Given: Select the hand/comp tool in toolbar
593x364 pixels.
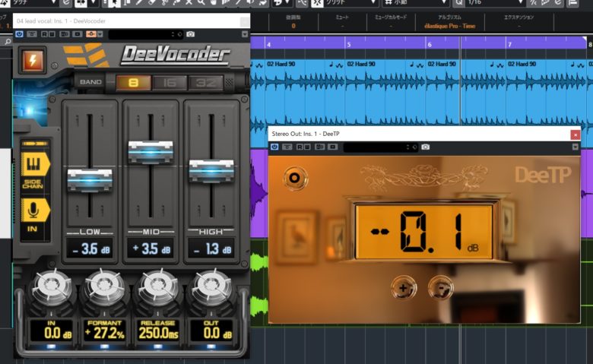Looking at the screenshot, I should (214, 2).
